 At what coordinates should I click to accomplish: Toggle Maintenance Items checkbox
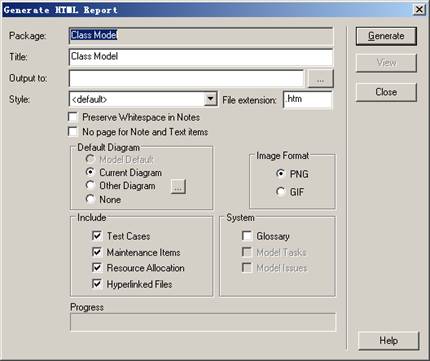tap(97, 252)
